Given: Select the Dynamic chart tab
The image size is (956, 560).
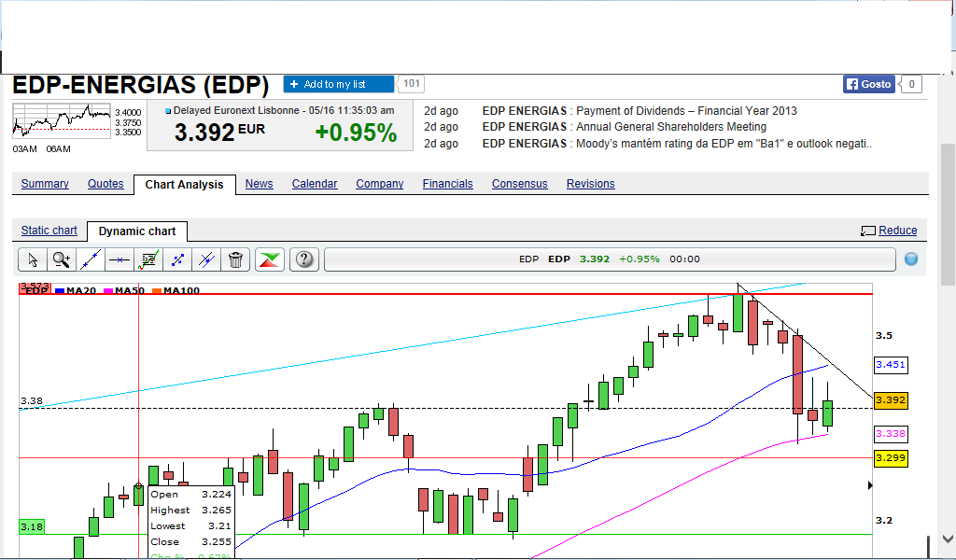Looking at the screenshot, I should pyautogui.click(x=137, y=231).
